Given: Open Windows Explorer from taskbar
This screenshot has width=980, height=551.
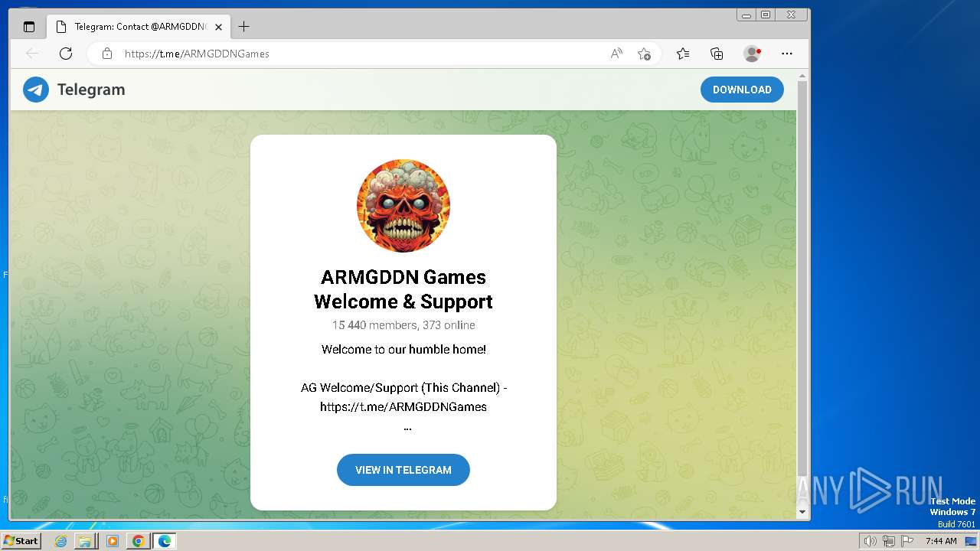Looking at the screenshot, I should pyautogui.click(x=85, y=541).
